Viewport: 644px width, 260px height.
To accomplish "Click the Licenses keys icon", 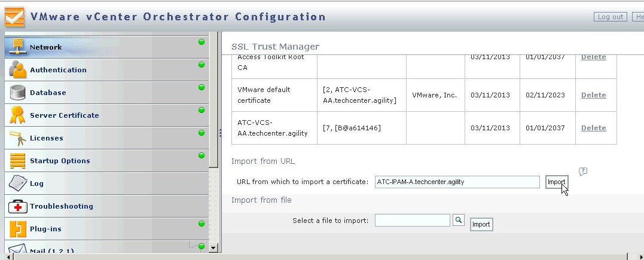I will 17,138.
